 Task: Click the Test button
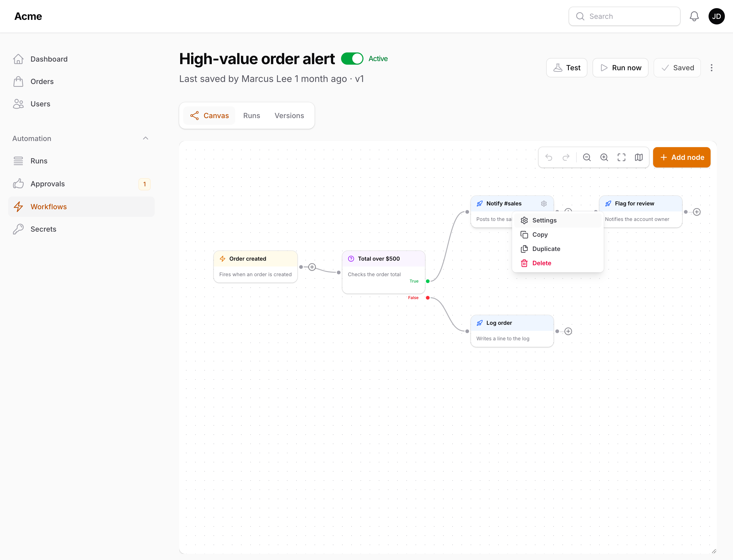tap(567, 68)
